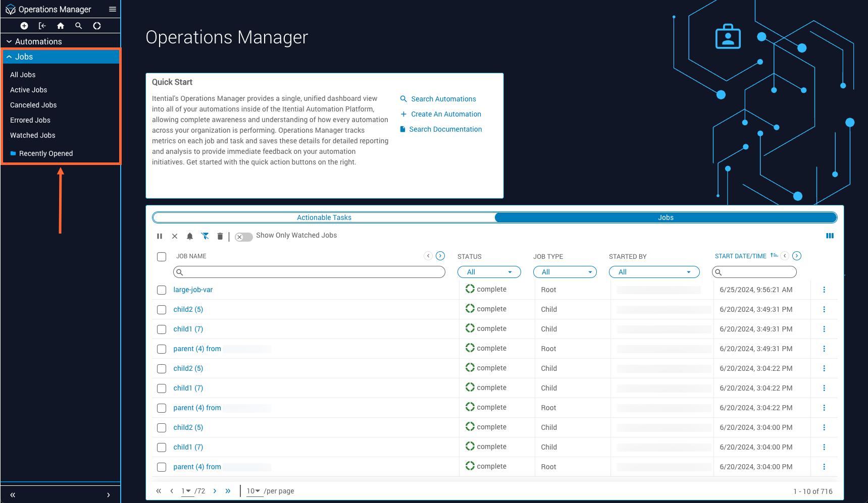Click the bell icon to watch jobs
This screenshot has width=868, height=503.
coord(190,236)
